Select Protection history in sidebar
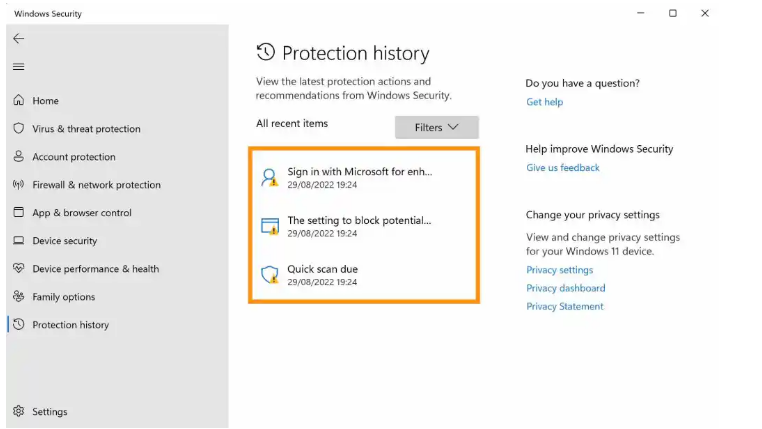This screenshot has width=762, height=429. click(x=70, y=325)
